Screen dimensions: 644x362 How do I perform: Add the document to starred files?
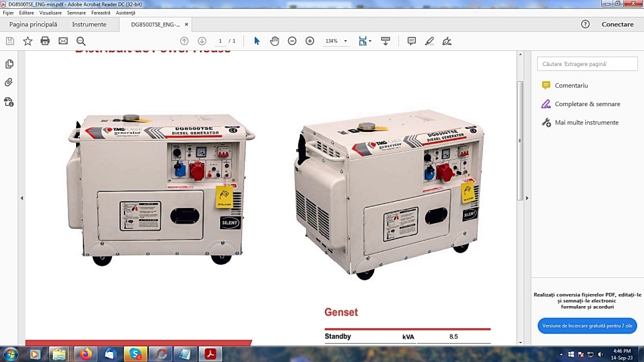(x=28, y=41)
